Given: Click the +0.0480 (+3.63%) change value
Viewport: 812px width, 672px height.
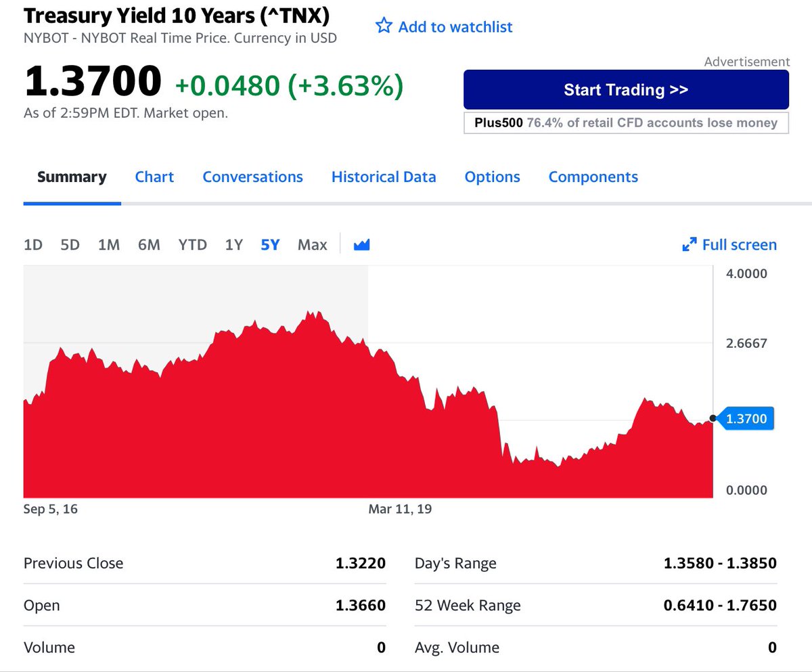Looking at the screenshot, I should (x=289, y=85).
